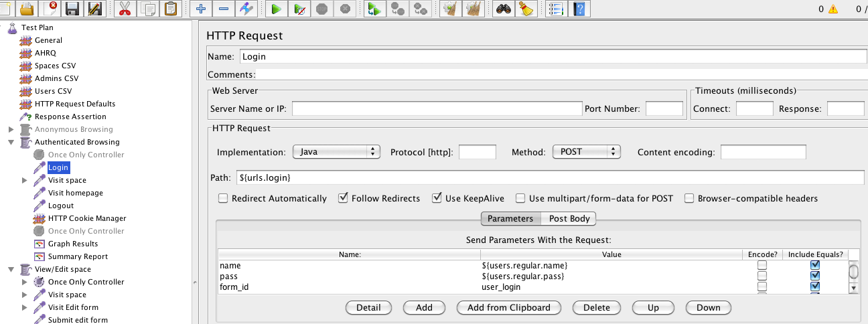Toggle Use multipart/form-data for POST

(520, 198)
